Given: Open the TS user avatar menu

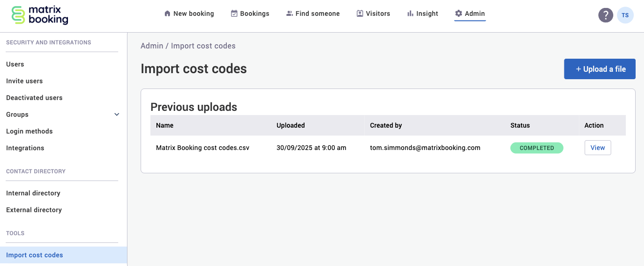Looking at the screenshot, I should tap(625, 15).
